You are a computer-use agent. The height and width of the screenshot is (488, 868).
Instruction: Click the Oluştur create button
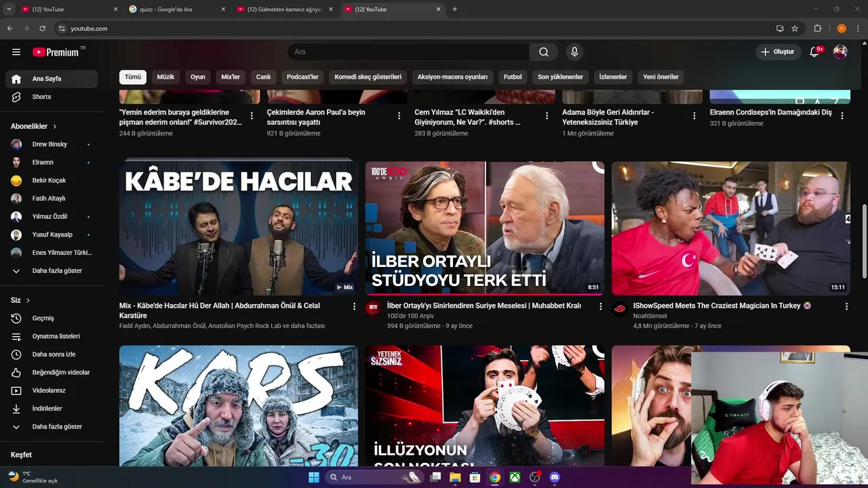778,52
